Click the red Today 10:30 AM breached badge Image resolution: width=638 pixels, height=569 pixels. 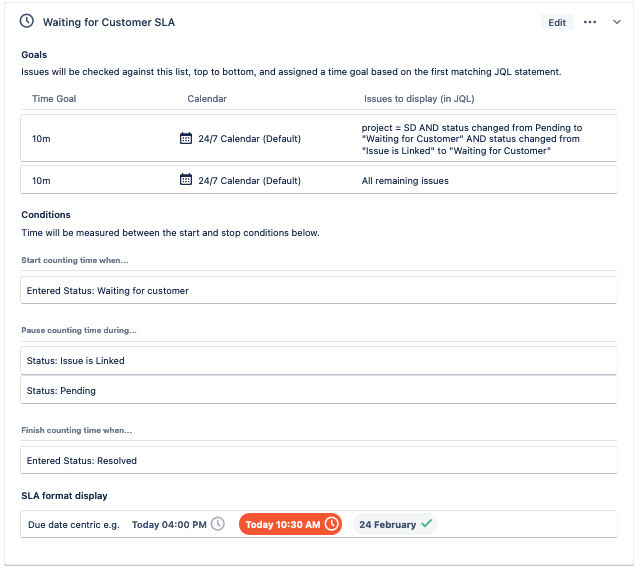click(290, 524)
